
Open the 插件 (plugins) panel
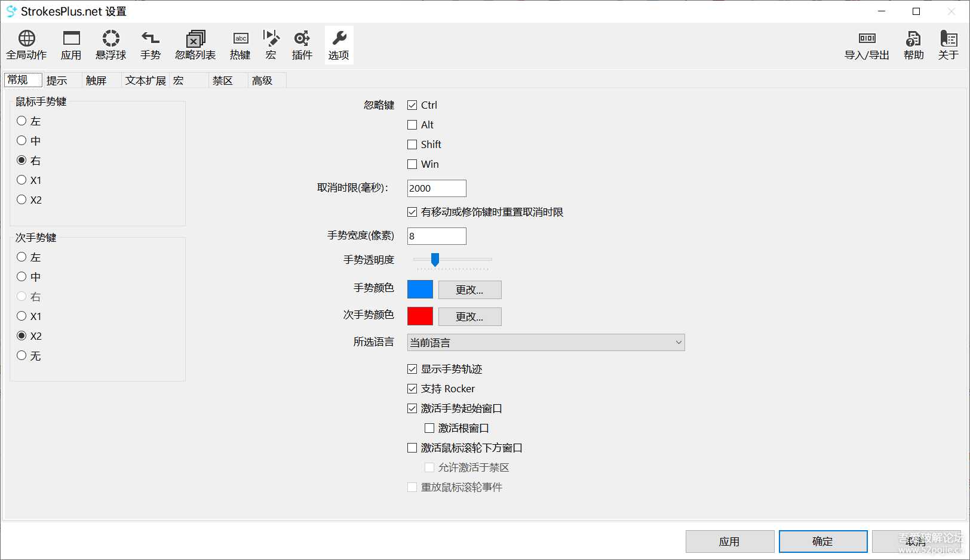(302, 45)
